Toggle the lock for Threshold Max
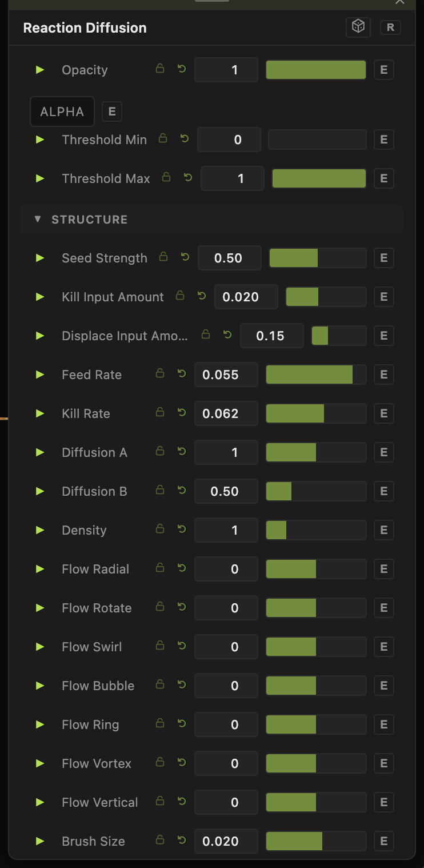This screenshot has width=424, height=868. [166, 178]
